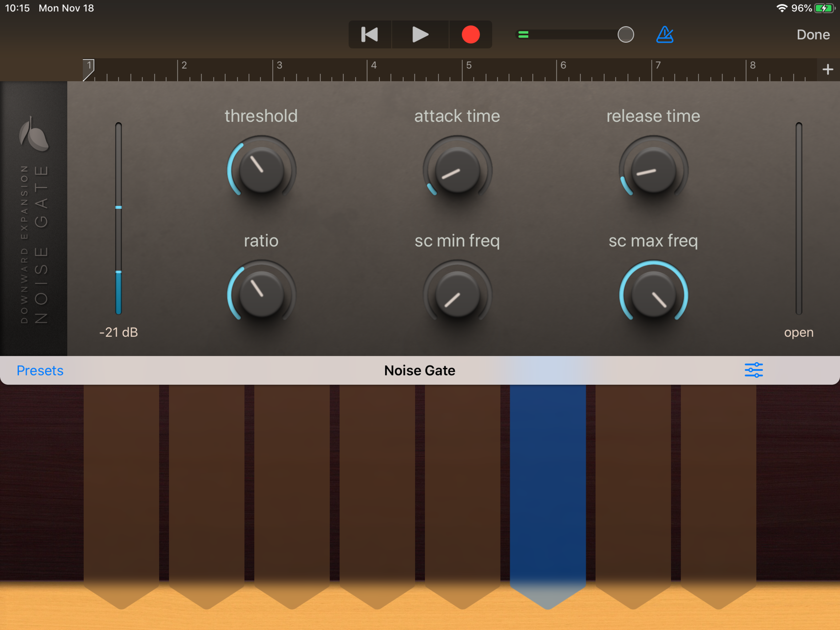840x630 pixels.
Task: Click the attack time knob
Action: [457, 169]
